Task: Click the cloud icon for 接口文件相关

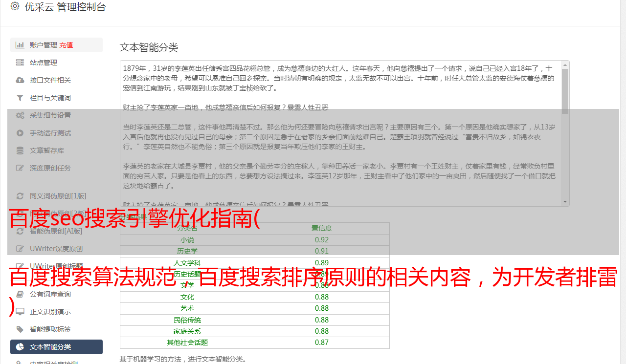Action: point(20,80)
